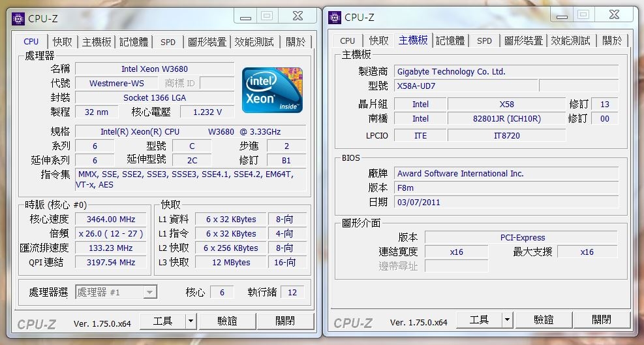Viewport: 644px width, 345px height.
Task: Click the x16 link width value
Action: click(456, 252)
